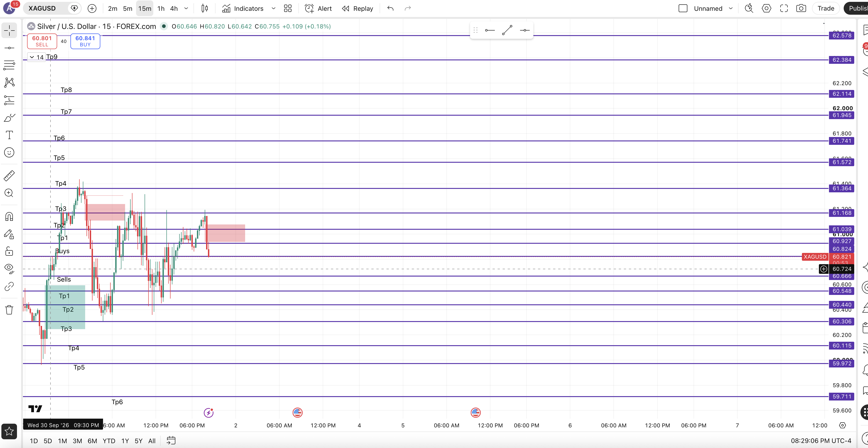Expand the timeframe interval dropdown
Screen dimensions: 868x448
pyautogui.click(x=186, y=8)
